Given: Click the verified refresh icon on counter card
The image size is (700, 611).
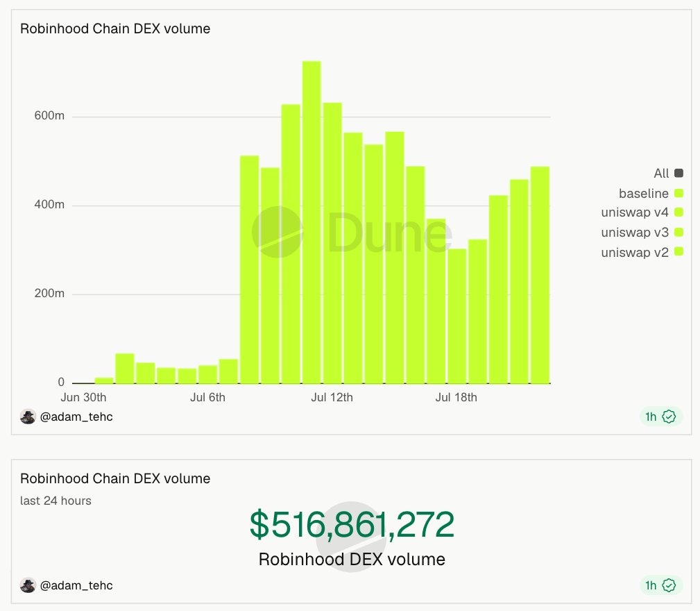Looking at the screenshot, I should click(669, 585).
